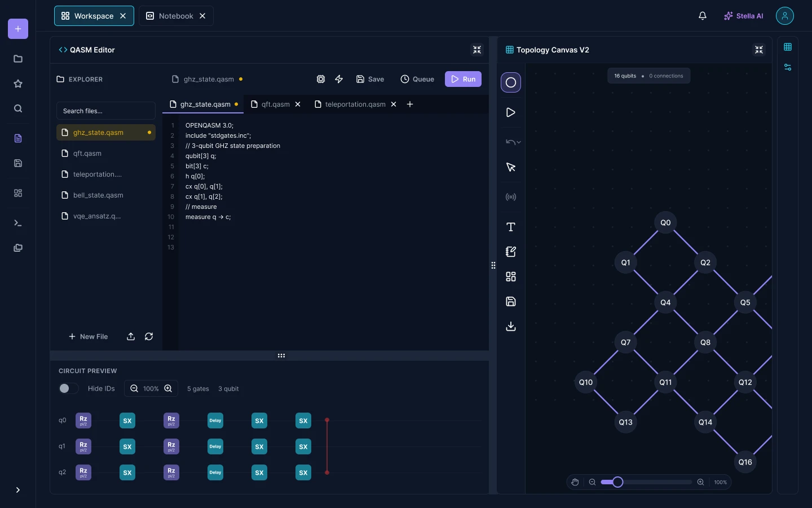Open the Queue

coord(417,79)
